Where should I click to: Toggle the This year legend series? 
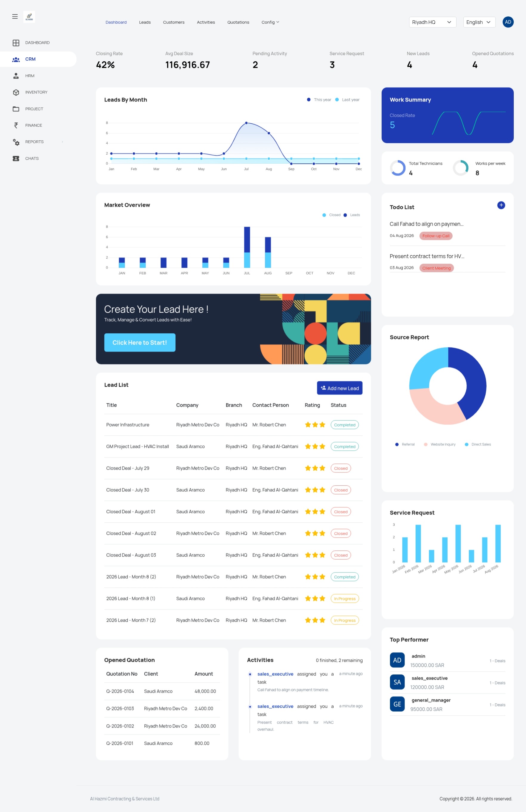tap(319, 100)
